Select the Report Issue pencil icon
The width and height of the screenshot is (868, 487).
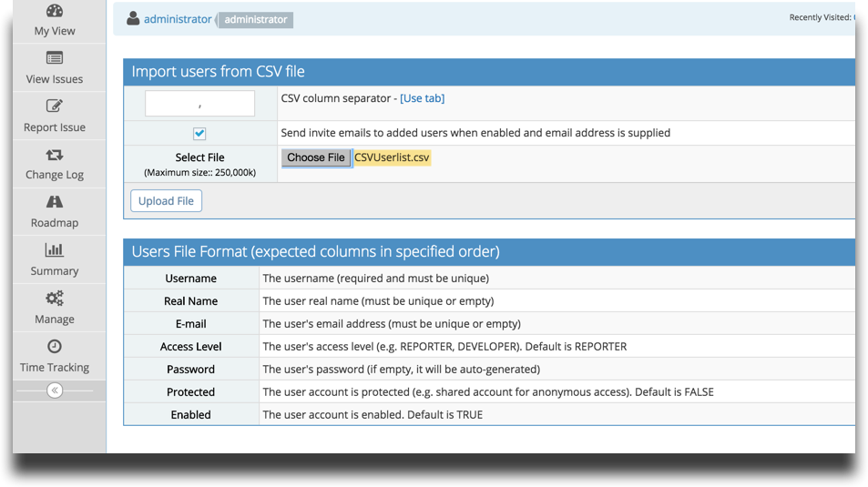55,106
